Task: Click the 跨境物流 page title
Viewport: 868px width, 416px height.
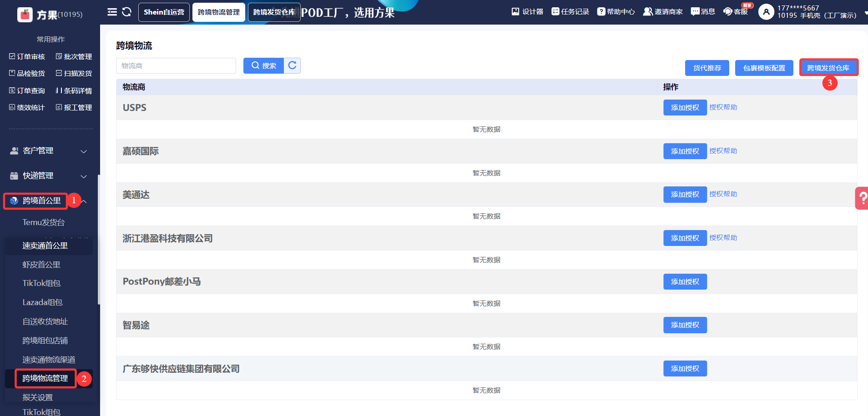Action: point(134,45)
